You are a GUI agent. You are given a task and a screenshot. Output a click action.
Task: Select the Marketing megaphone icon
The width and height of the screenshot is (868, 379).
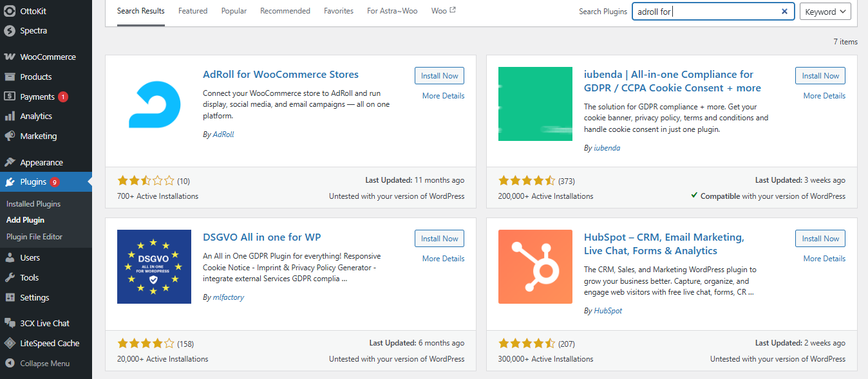pos(10,136)
